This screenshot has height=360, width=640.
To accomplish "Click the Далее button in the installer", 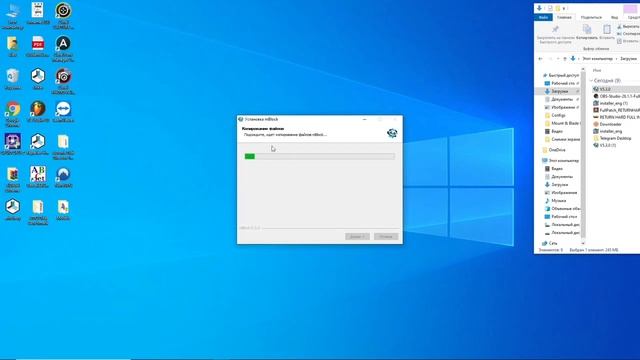I will coord(357,236).
